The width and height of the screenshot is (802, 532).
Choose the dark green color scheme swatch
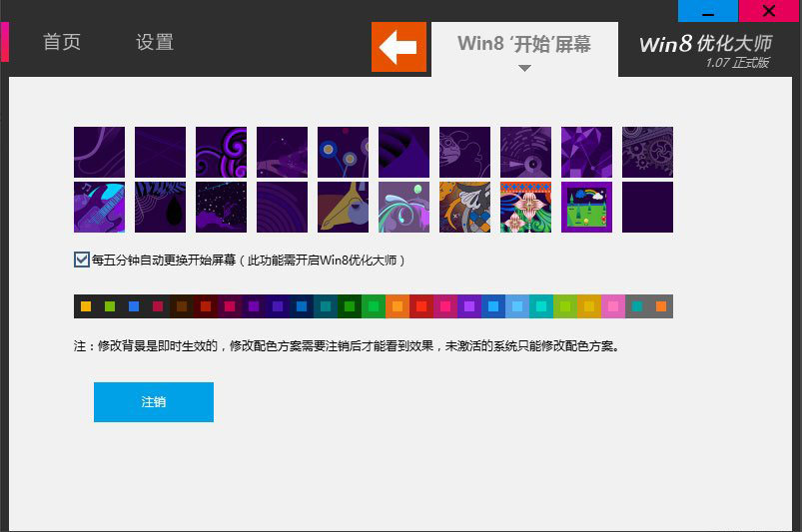(350, 306)
